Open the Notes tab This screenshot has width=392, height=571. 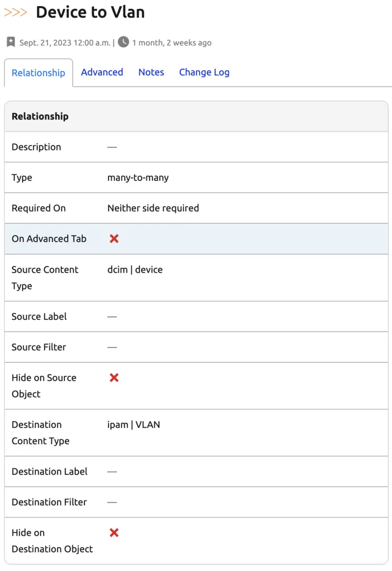coord(151,72)
